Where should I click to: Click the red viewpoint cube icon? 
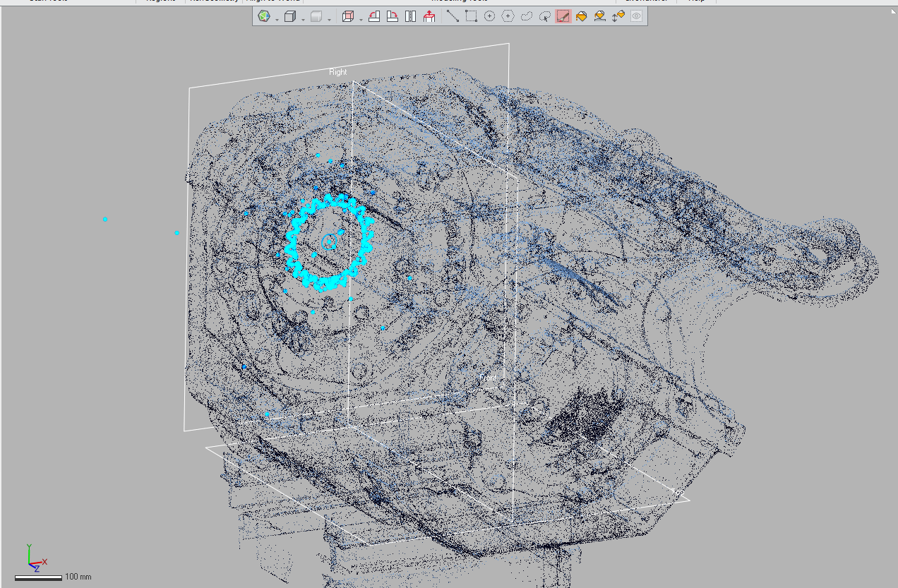348,16
